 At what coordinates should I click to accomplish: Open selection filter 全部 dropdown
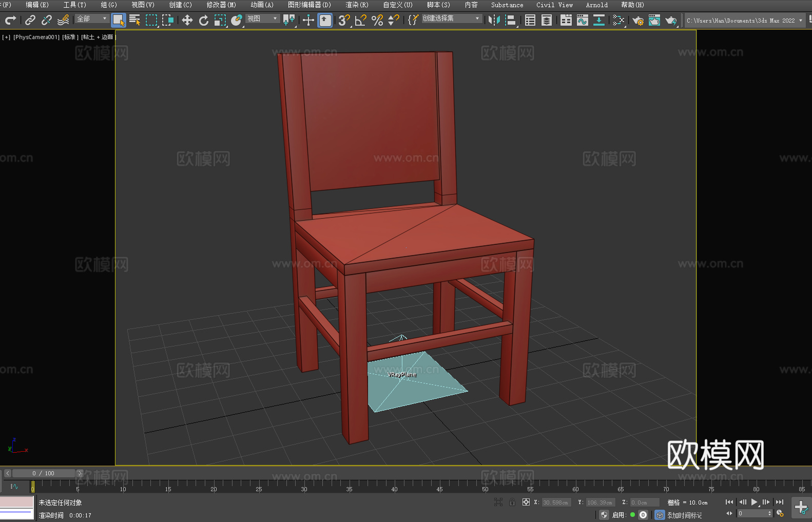(92, 18)
